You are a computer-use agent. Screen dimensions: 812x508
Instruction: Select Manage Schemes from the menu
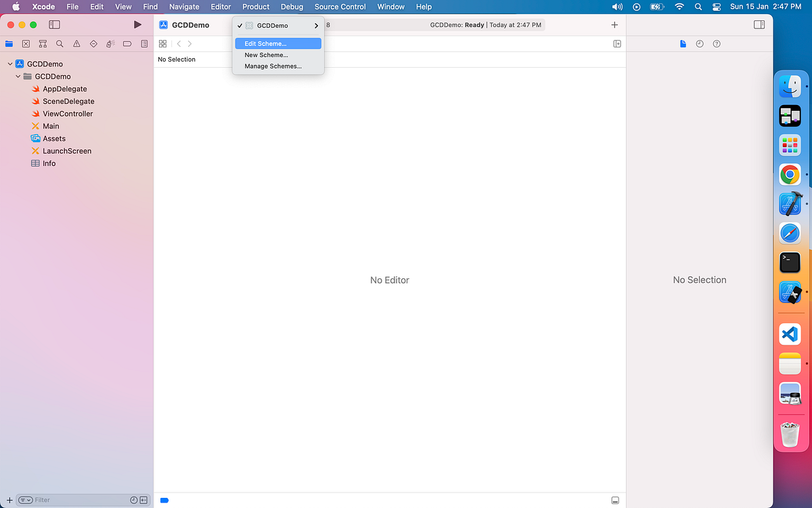[x=272, y=66]
